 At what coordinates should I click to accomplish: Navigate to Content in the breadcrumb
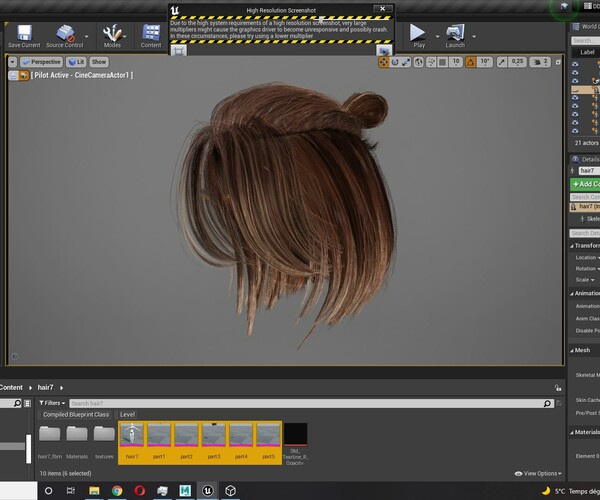[x=11, y=388]
